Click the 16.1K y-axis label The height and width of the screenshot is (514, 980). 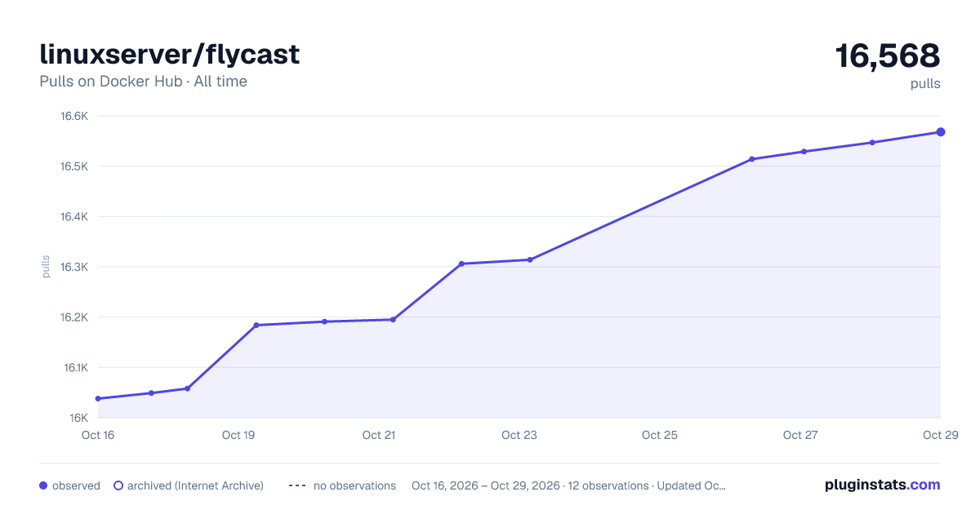pos(75,368)
